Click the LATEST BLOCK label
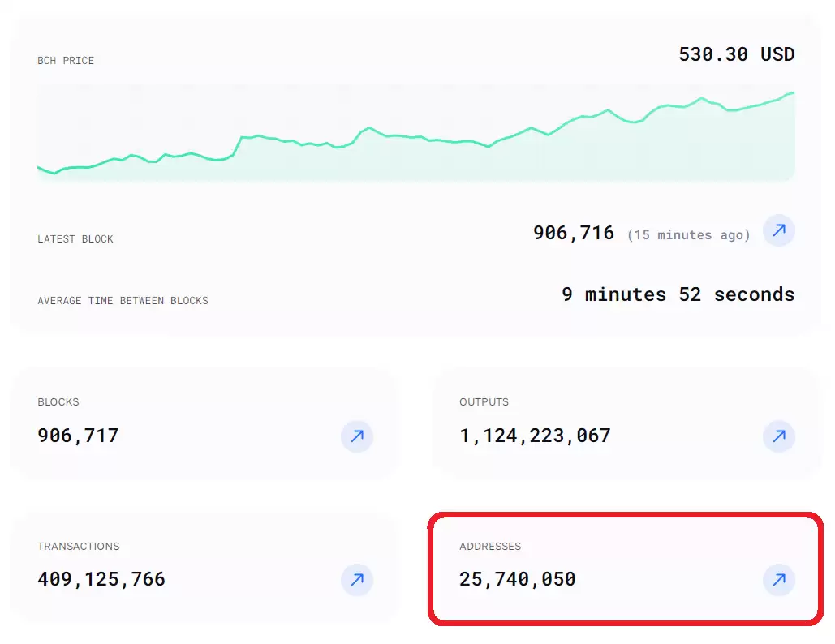Image resolution: width=835 pixels, height=644 pixels. click(x=75, y=239)
